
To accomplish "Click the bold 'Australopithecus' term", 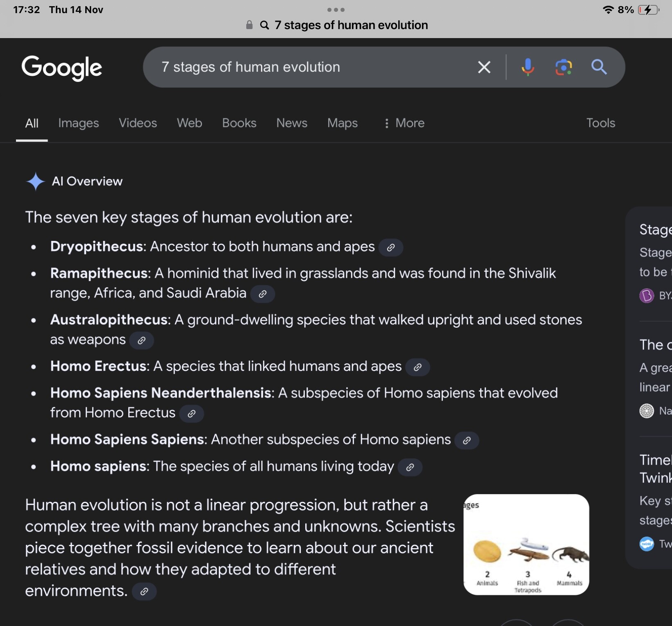I will pos(109,320).
